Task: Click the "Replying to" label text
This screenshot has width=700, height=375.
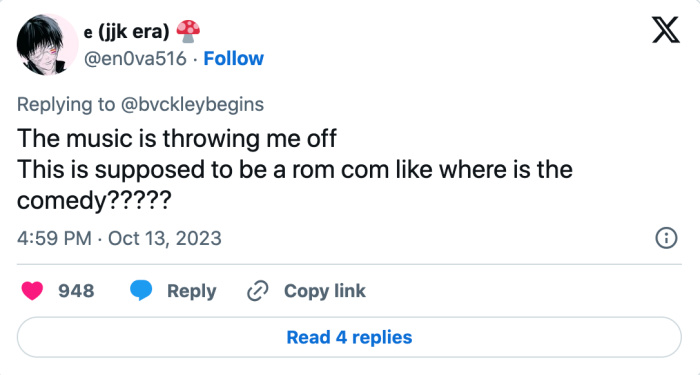Action: click(x=66, y=104)
